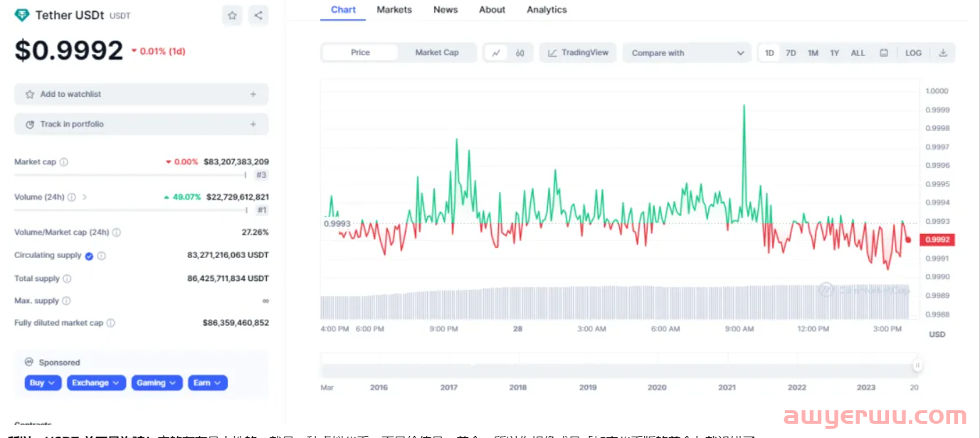The width and height of the screenshot is (980, 438).
Task: Click the download chart icon
Action: 943,53
